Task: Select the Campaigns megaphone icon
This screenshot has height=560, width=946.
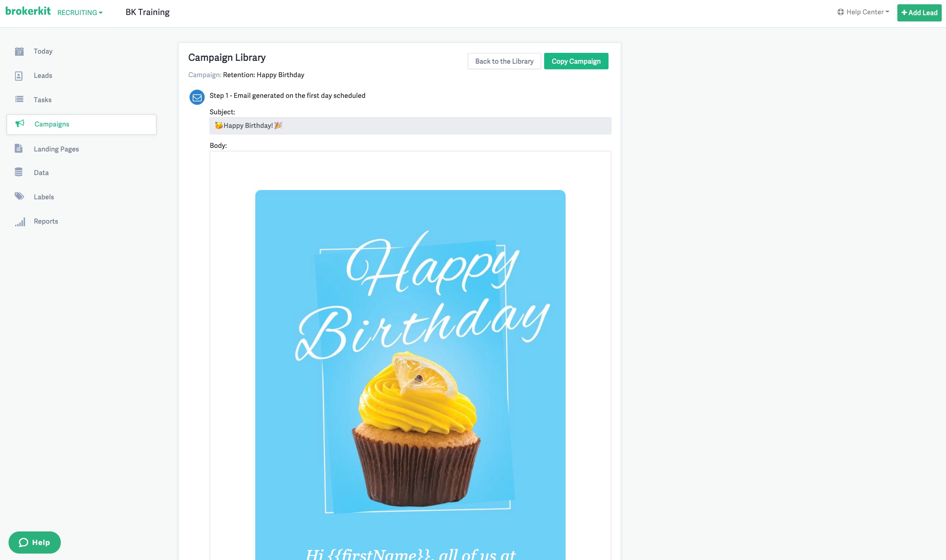Action: coord(20,124)
